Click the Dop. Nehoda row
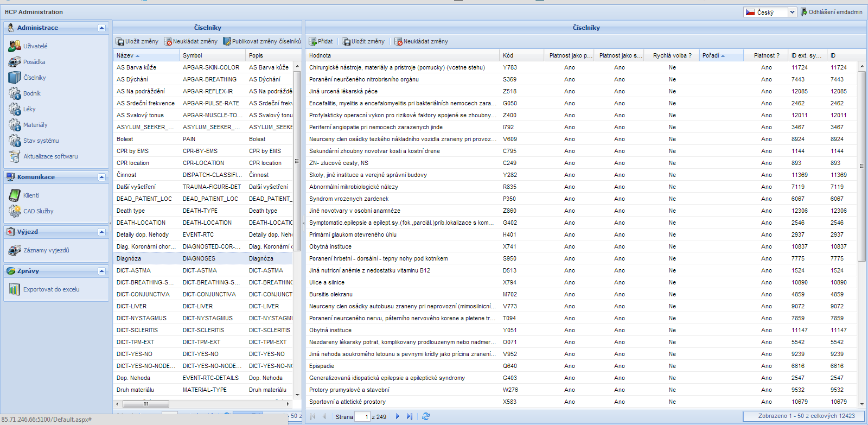Viewport: 868px width, 425px height. click(x=203, y=378)
